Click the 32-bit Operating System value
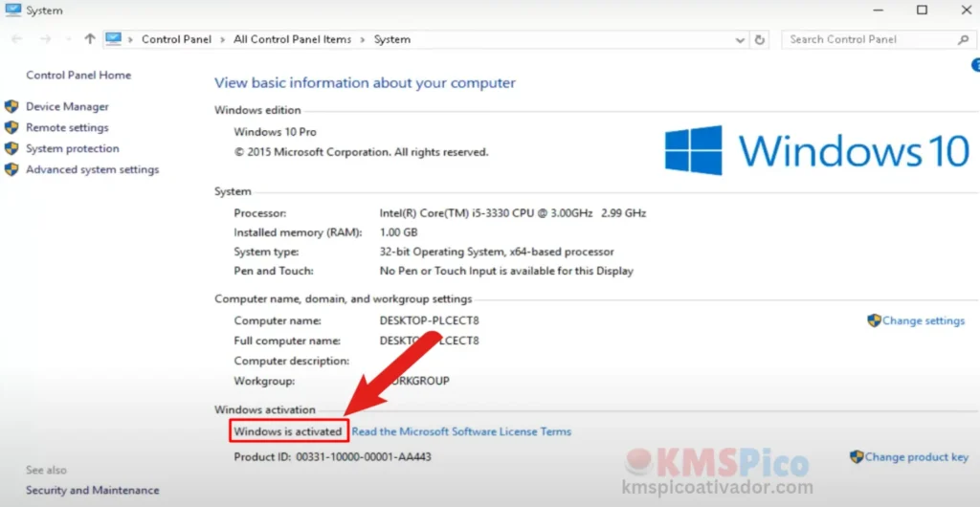 click(497, 253)
